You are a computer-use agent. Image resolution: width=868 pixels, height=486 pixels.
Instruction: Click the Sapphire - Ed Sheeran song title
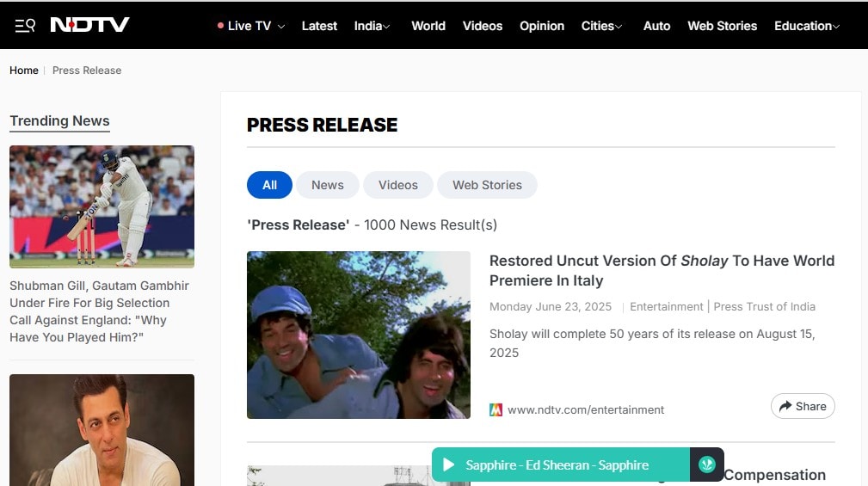[557, 465]
